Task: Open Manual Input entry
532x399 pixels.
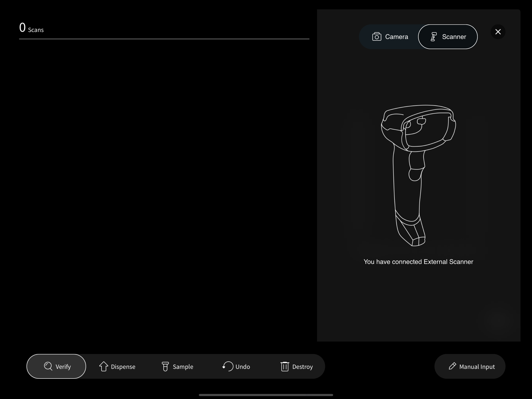Action: tap(470, 366)
